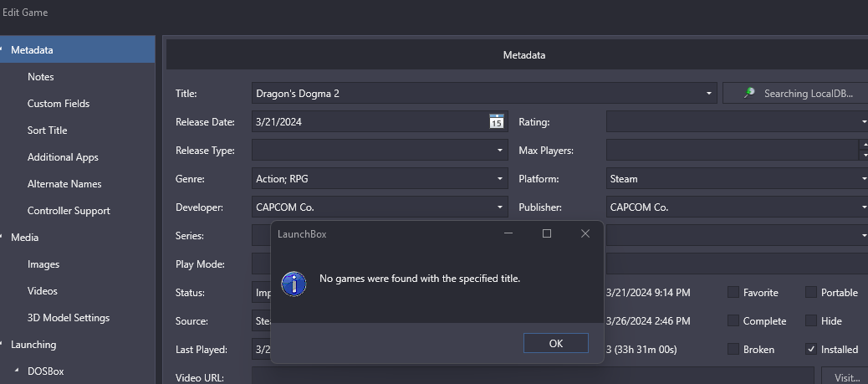Image resolution: width=868 pixels, height=384 pixels.
Task: Open the Developer dropdown arrow
Action: (499, 207)
